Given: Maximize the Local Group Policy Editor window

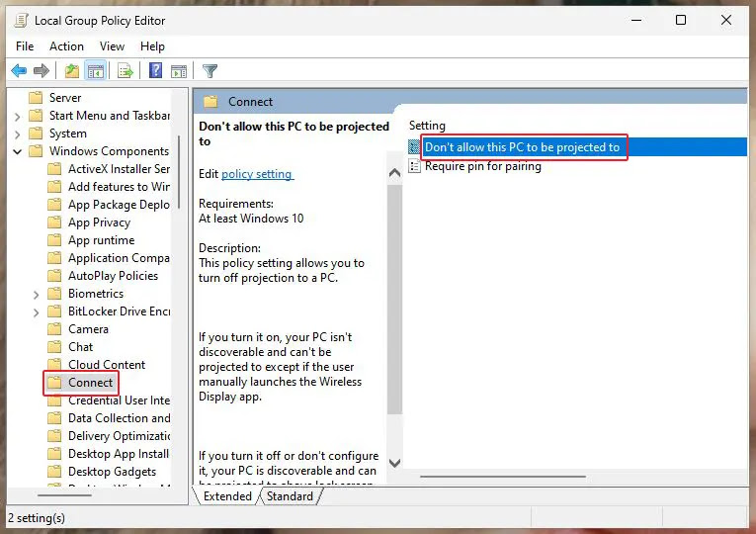Looking at the screenshot, I should [x=681, y=20].
